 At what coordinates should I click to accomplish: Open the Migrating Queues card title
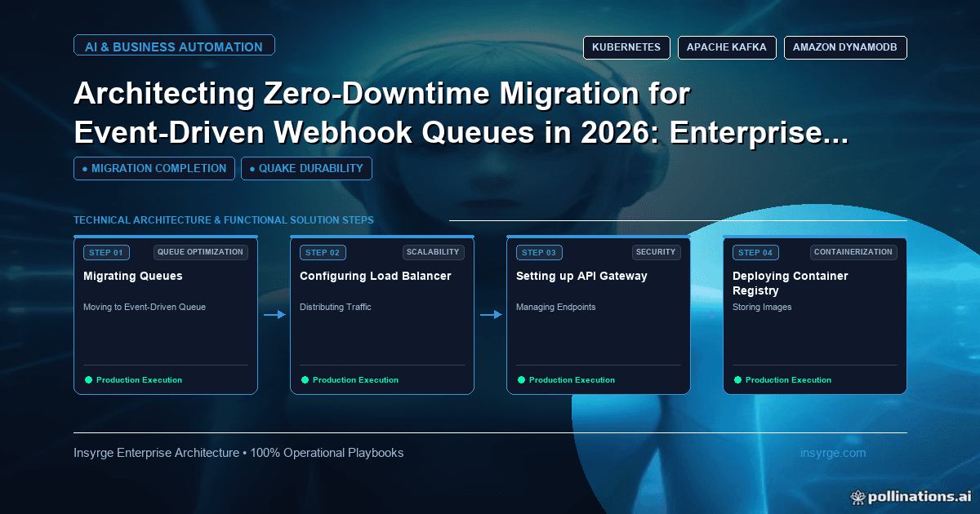133,276
